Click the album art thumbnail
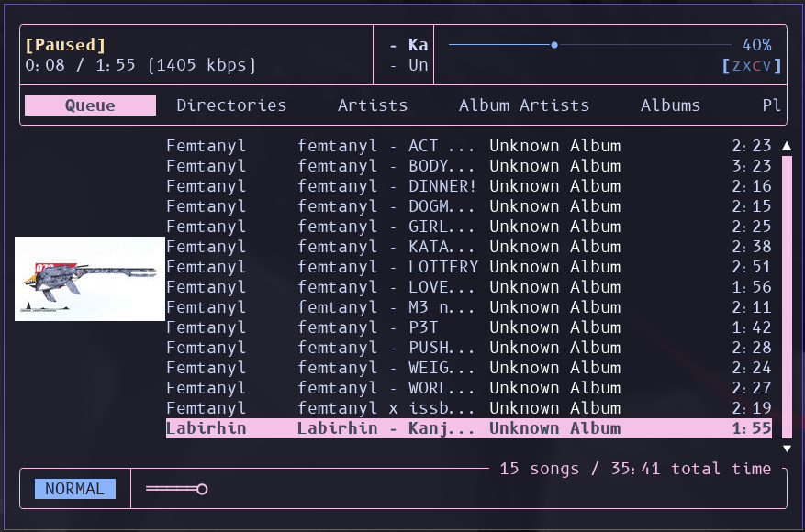This screenshot has height=532, width=805. (x=90, y=279)
